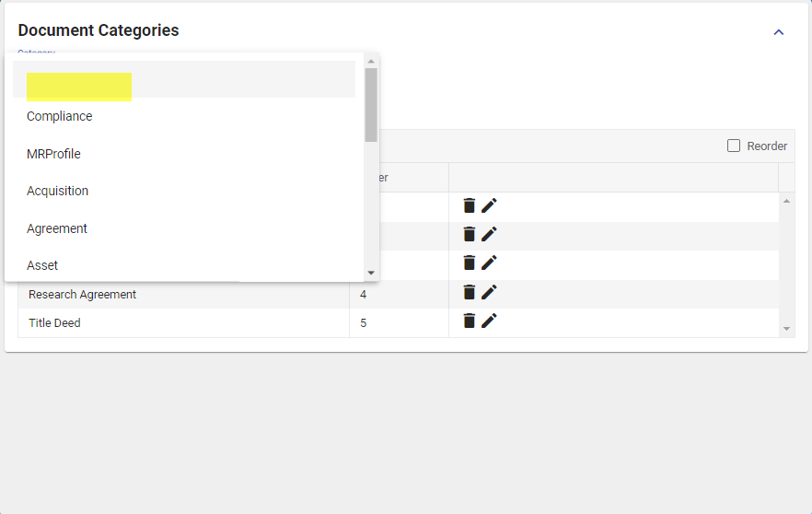Viewport: 812px width, 514px height.
Task: Choose Agreement from the dropdown options
Action: click(57, 228)
